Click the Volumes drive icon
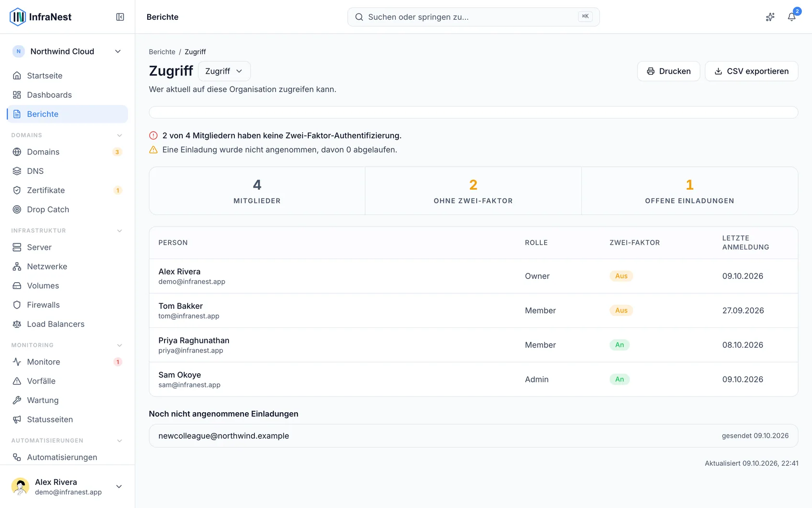Screen dimensions: 812x508 17,286
